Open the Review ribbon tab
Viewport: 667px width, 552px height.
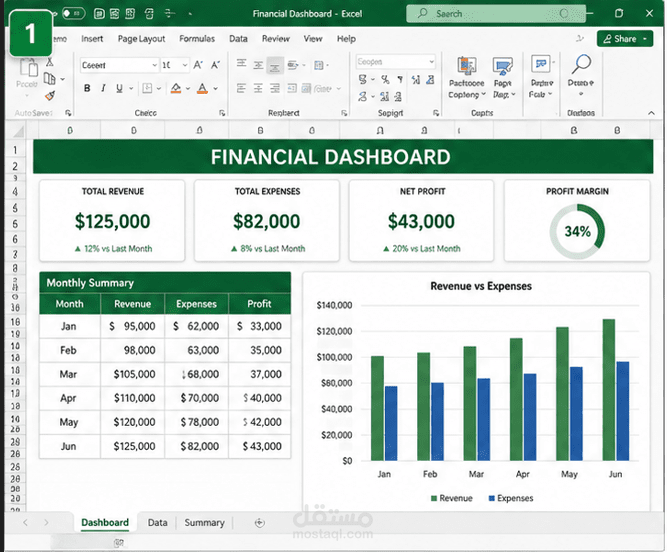[276, 39]
